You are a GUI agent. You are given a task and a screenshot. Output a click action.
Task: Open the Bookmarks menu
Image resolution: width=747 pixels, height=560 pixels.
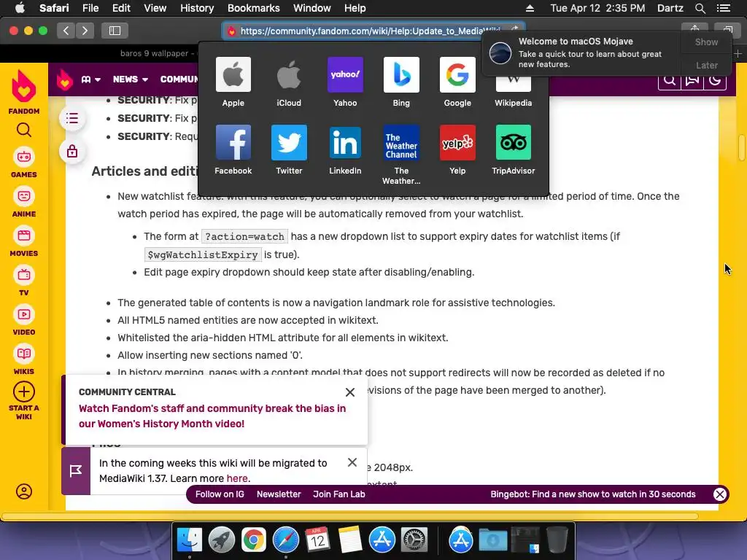(x=253, y=8)
